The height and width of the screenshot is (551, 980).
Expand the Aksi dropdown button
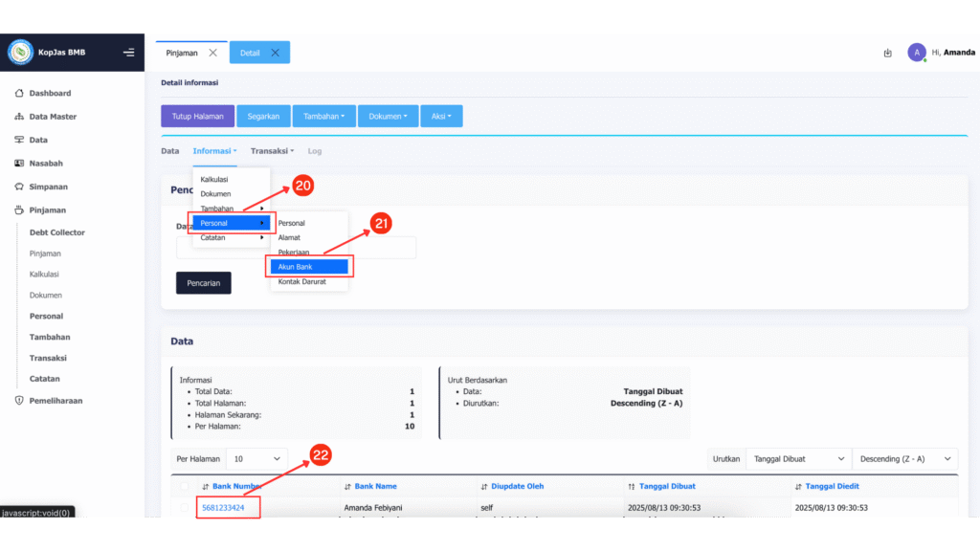click(x=440, y=116)
